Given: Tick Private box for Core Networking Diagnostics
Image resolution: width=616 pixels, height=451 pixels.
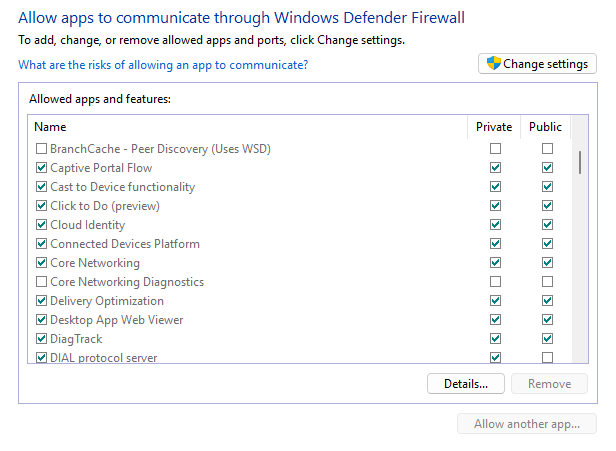Looking at the screenshot, I should tap(495, 282).
